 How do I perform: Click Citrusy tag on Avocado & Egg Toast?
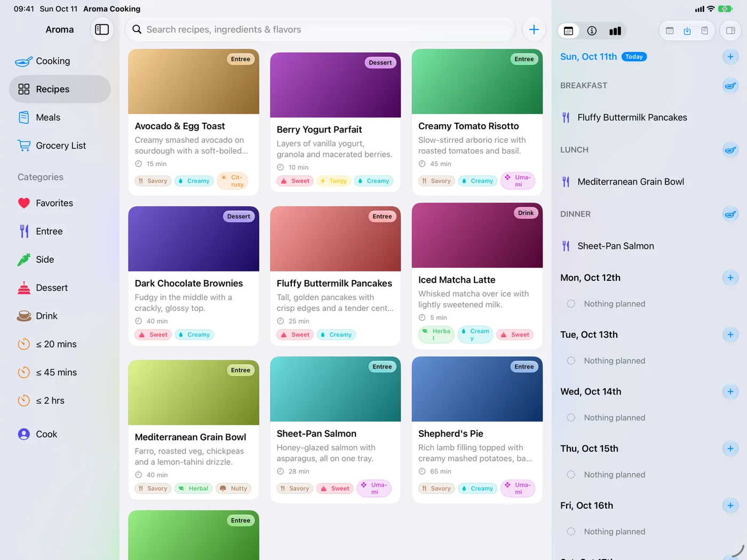(232, 181)
